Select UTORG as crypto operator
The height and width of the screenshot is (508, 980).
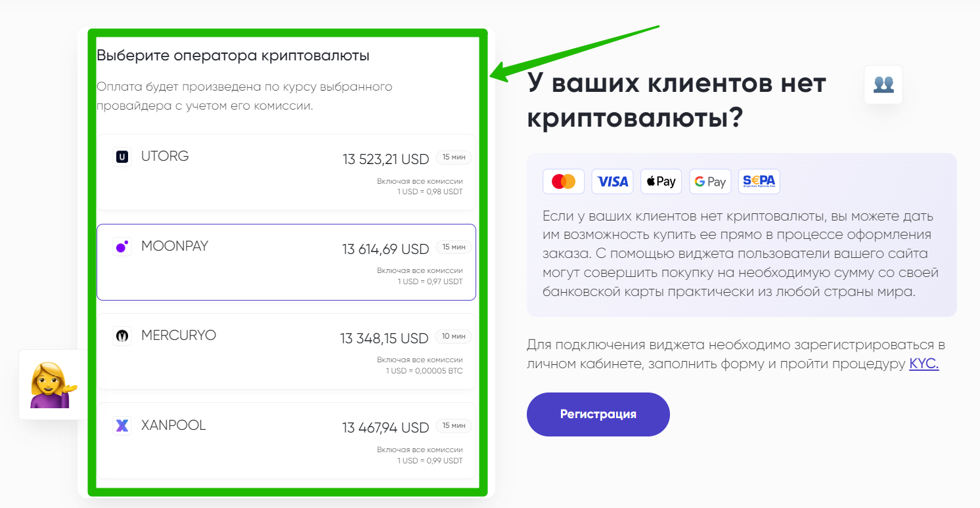(x=286, y=173)
